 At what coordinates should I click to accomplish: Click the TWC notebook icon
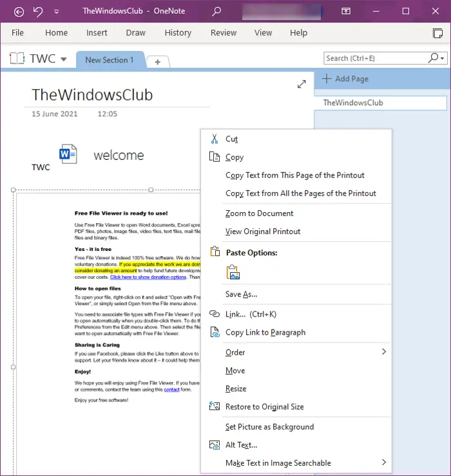pyautogui.click(x=17, y=58)
